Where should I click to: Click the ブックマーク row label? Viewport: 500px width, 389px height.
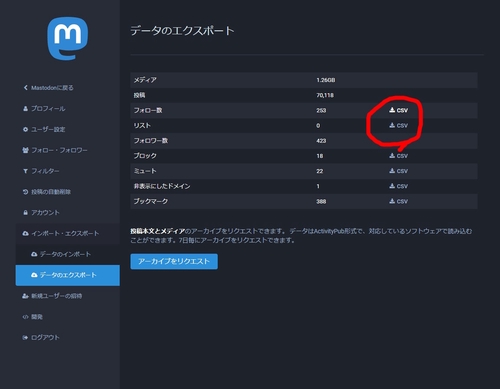click(151, 201)
